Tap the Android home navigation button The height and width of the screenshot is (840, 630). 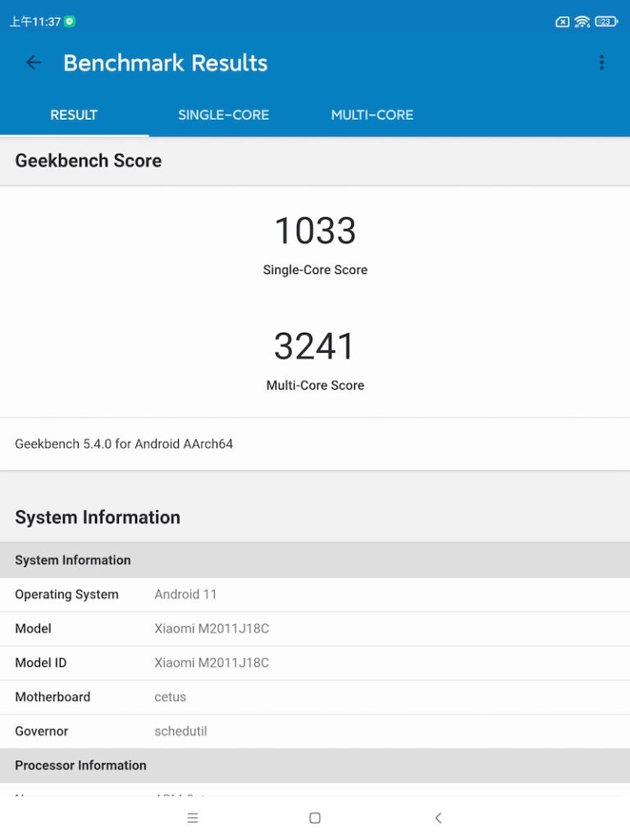tap(315, 818)
